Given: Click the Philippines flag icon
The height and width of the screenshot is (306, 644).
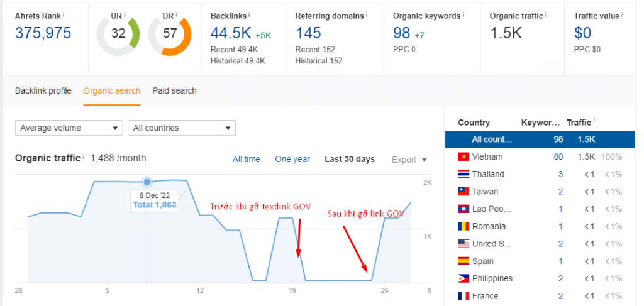Looking at the screenshot, I should click(464, 278).
